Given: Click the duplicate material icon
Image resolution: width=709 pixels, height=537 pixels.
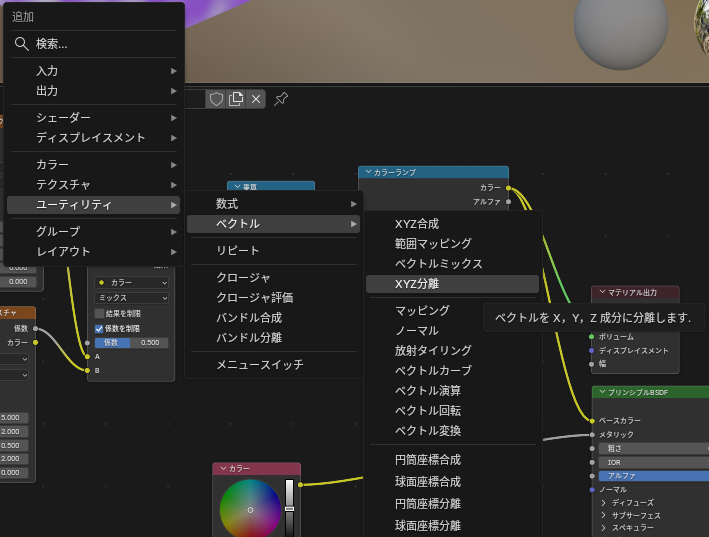Looking at the screenshot, I should point(236,98).
